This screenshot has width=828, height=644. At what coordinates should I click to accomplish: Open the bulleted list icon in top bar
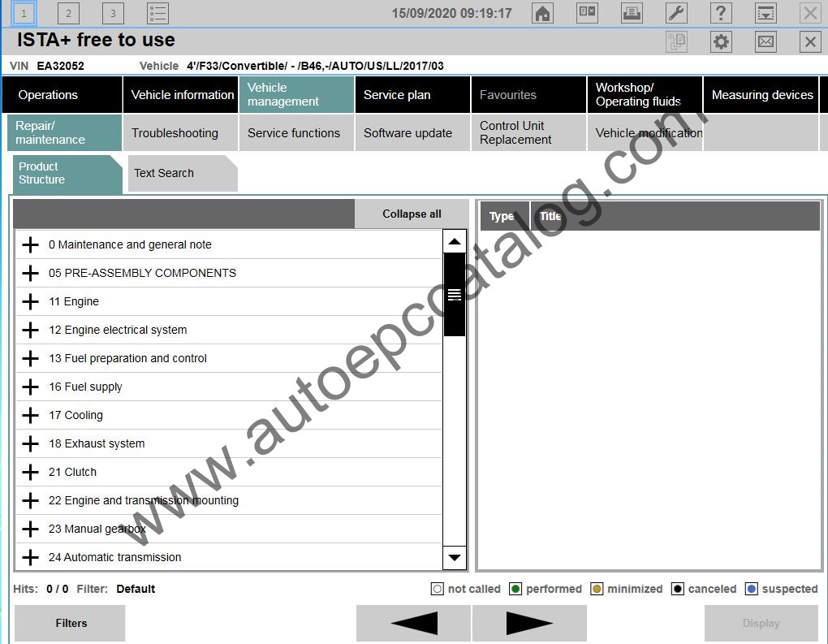tap(157, 13)
